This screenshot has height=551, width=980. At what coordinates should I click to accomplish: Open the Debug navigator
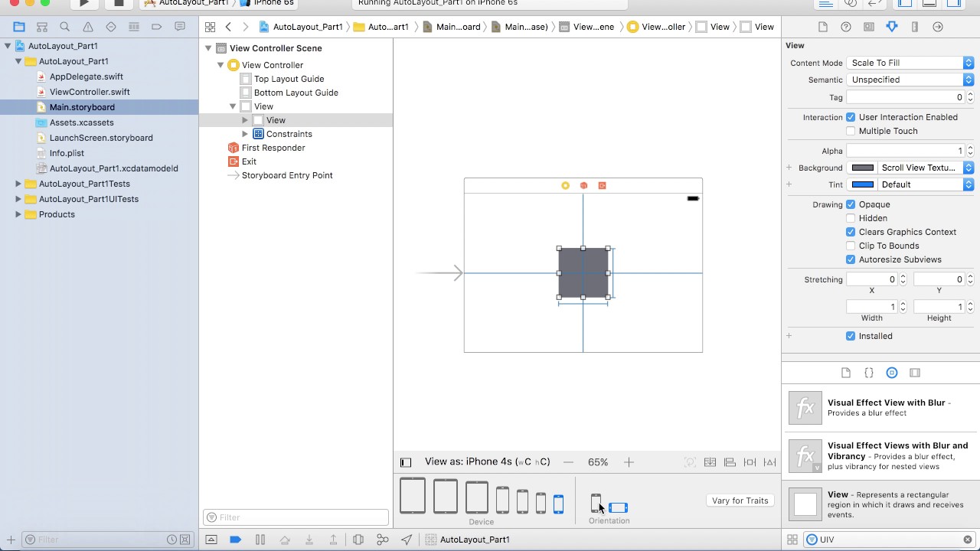pyautogui.click(x=134, y=27)
